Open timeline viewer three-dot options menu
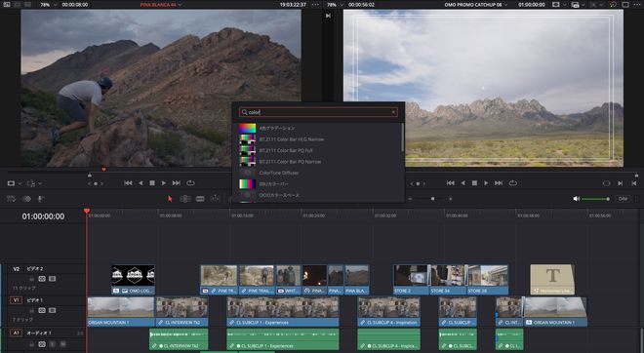The height and width of the screenshot is (353, 644). click(636, 5)
